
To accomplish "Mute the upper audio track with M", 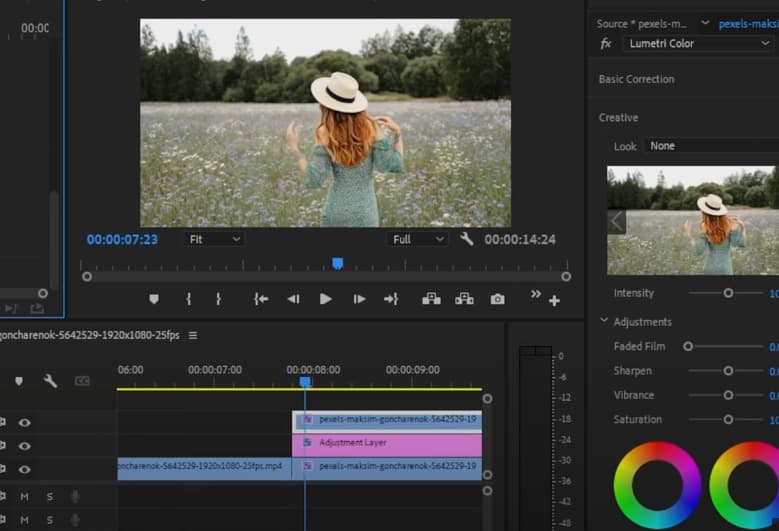I will [24, 496].
